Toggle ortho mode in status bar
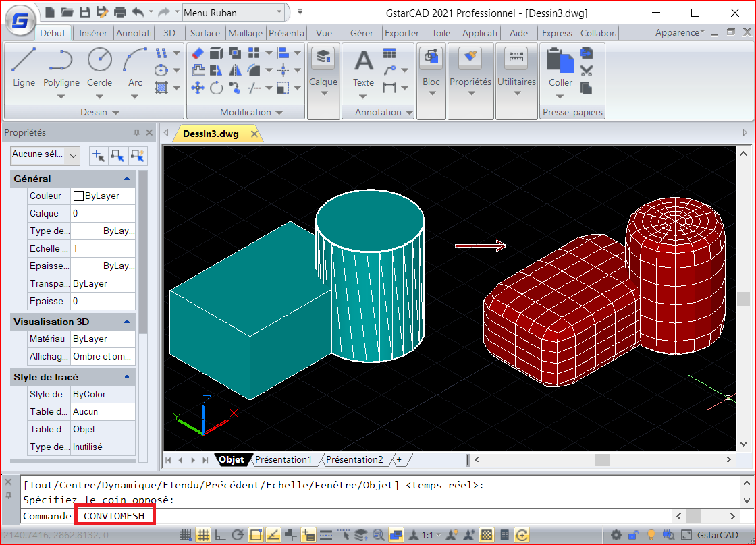This screenshot has width=756, height=545. pyautogui.click(x=220, y=535)
